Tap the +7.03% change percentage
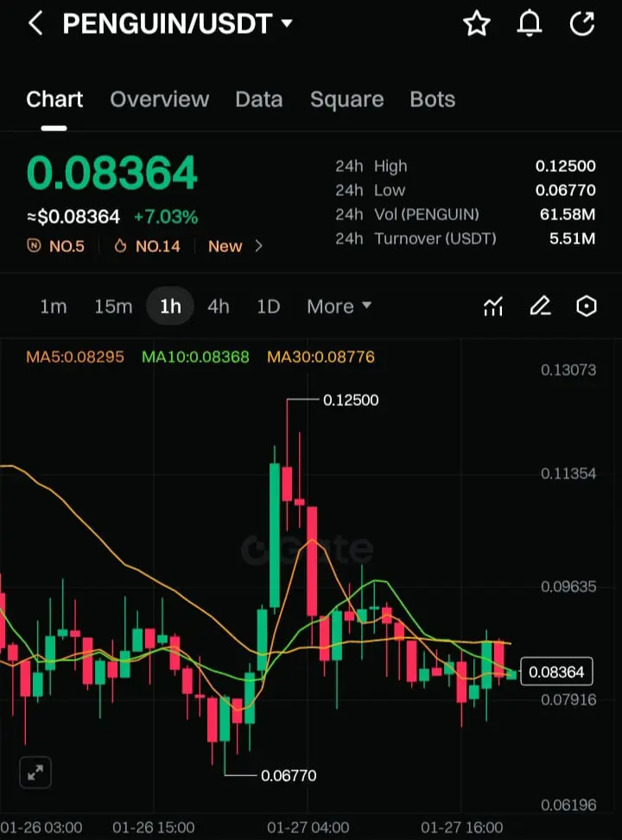Screen dimensions: 622x840 (166, 217)
